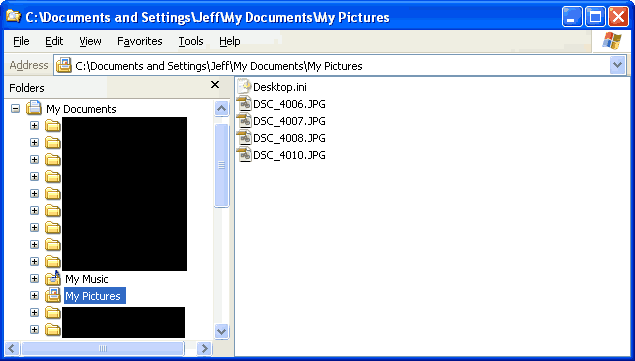
Task: Click the Desktop.ini file name
Action: (280, 87)
